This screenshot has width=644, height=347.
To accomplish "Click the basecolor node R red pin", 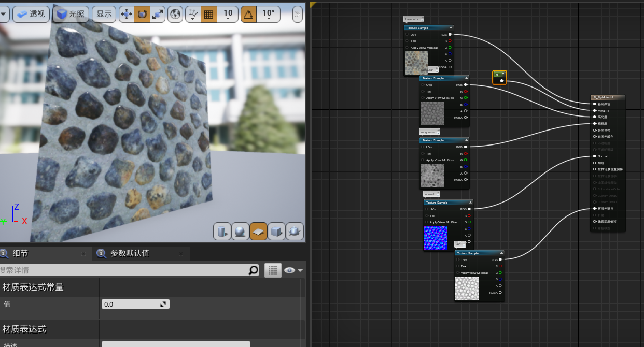I will (x=450, y=40).
